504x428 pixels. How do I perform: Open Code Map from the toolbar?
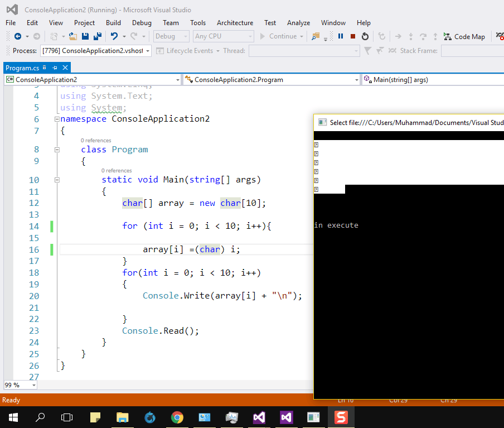coord(464,37)
